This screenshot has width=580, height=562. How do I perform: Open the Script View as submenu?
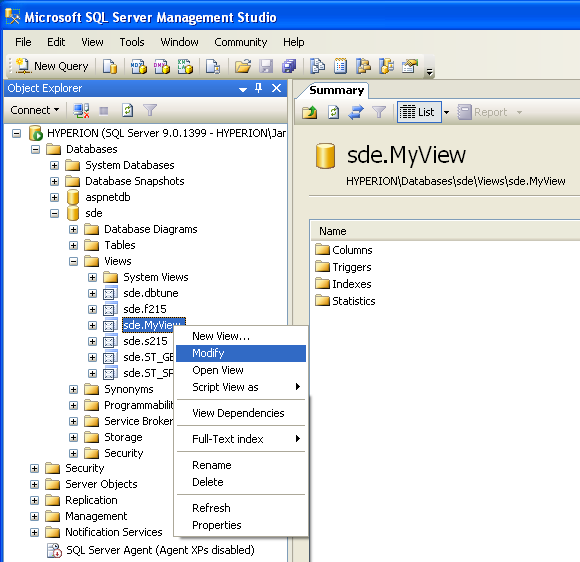point(241,387)
